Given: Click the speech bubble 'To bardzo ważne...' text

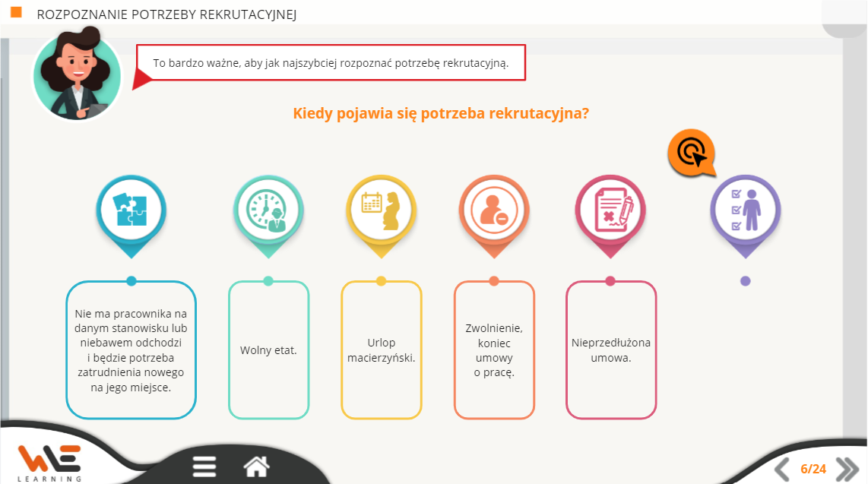Looking at the screenshot, I should (x=331, y=63).
